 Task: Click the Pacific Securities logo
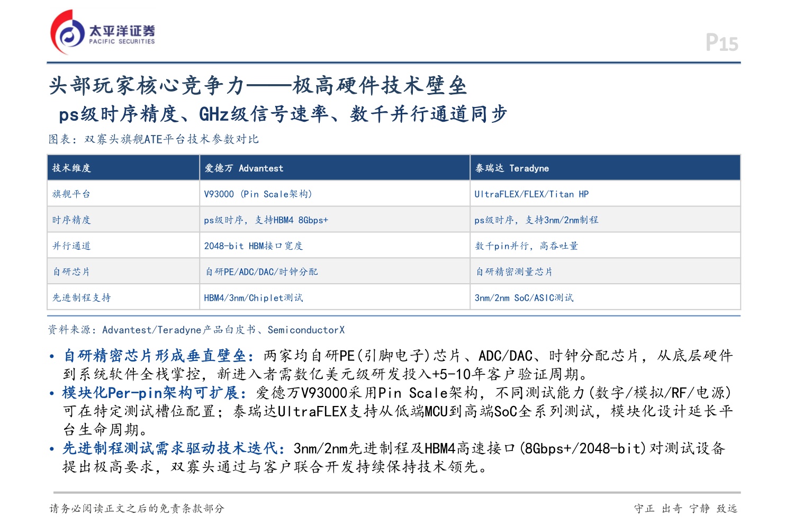pos(103,33)
